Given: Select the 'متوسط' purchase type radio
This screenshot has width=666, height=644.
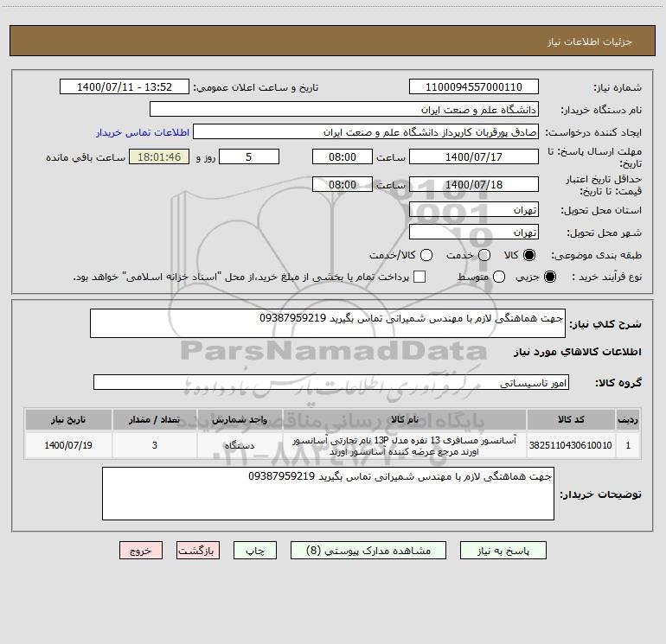Looking at the screenshot, I should (x=499, y=277).
